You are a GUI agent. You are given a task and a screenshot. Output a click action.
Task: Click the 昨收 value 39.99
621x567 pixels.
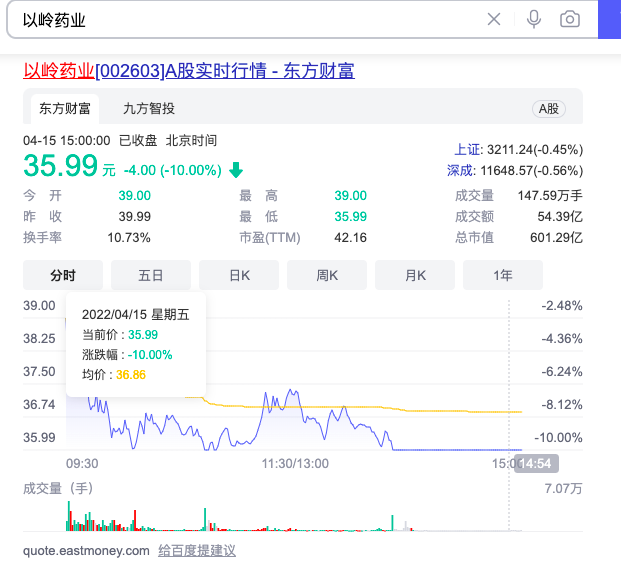pyautogui.click(x=135, y=217)
